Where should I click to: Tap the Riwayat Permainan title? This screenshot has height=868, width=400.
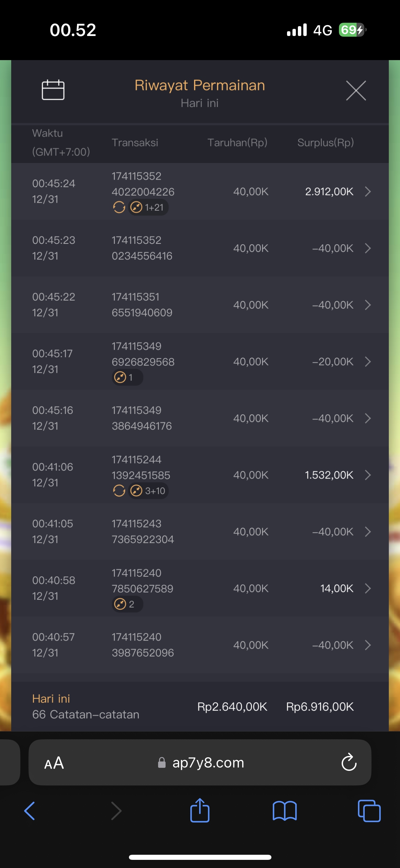tap(199, 85)
